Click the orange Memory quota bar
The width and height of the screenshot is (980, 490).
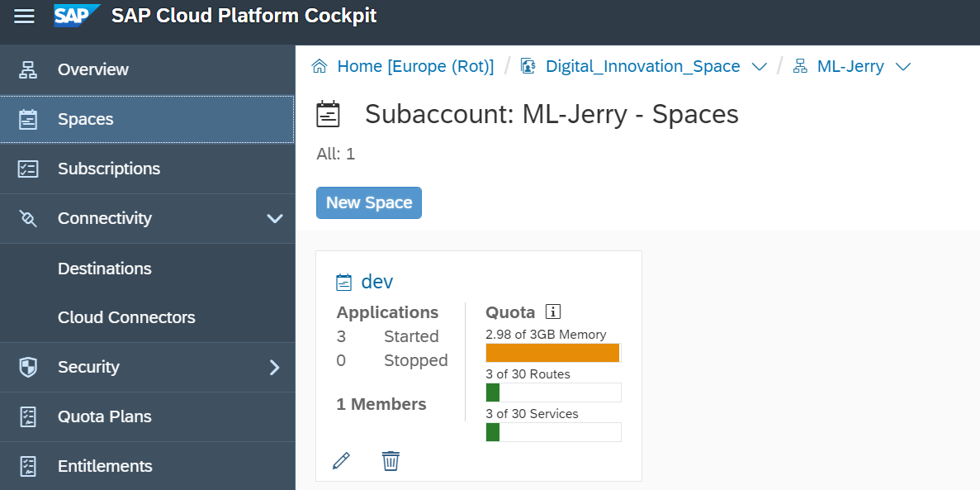pos(552,353)
